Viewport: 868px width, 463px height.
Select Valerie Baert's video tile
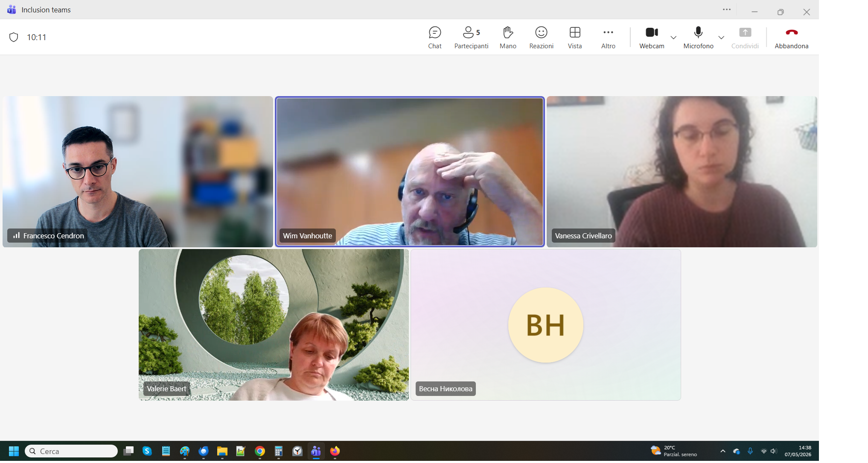point(274,325)
